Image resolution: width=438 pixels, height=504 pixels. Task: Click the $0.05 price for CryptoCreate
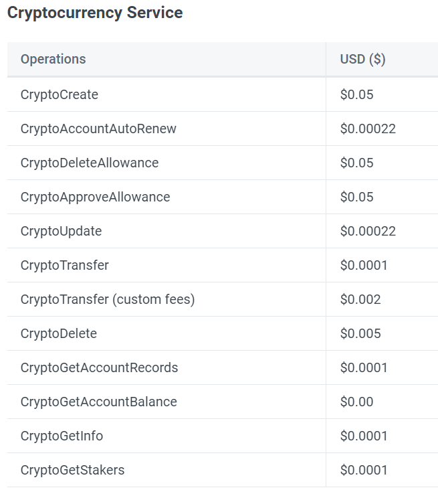tap(357, 95)
